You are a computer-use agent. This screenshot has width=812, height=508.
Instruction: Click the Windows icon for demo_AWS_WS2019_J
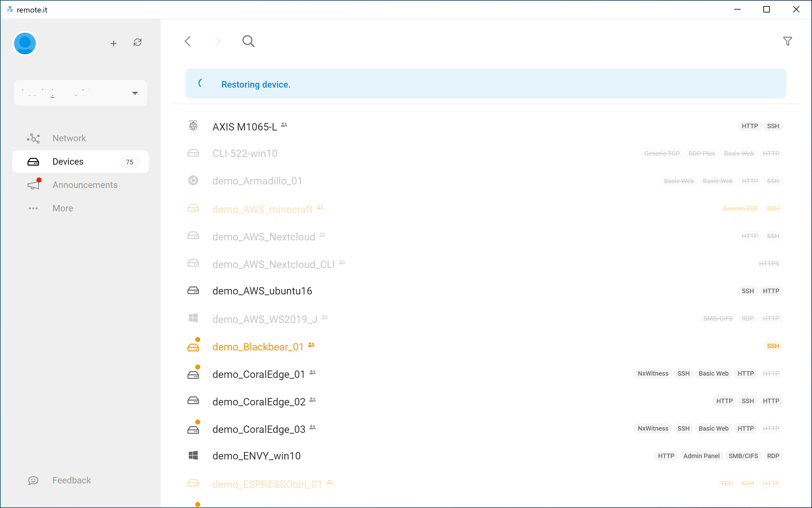193,318
